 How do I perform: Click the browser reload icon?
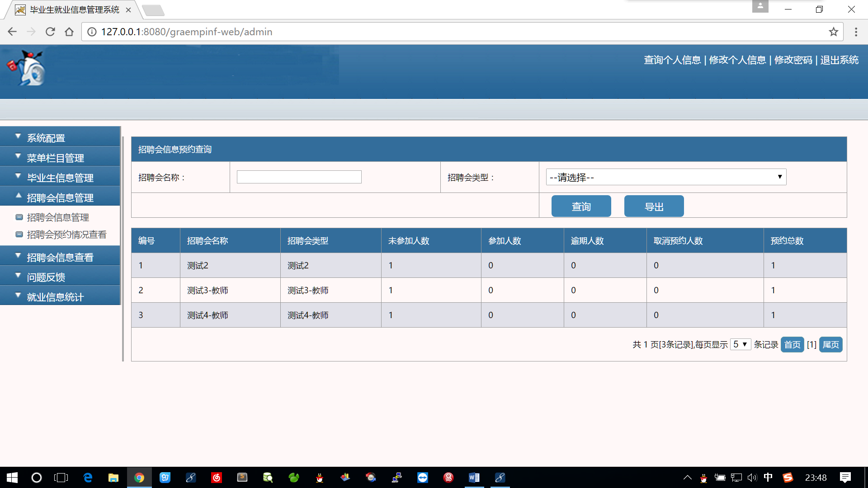click(50, 32)
